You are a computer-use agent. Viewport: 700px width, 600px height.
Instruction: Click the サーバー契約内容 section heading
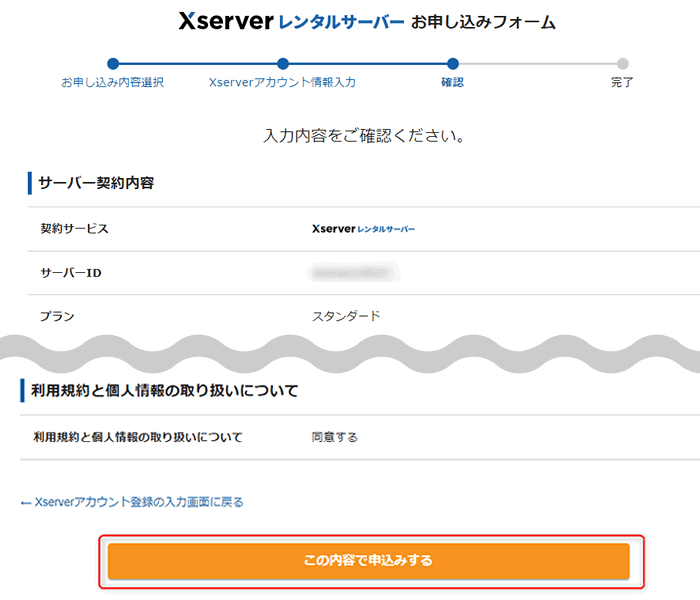click(x=96, y=183)
